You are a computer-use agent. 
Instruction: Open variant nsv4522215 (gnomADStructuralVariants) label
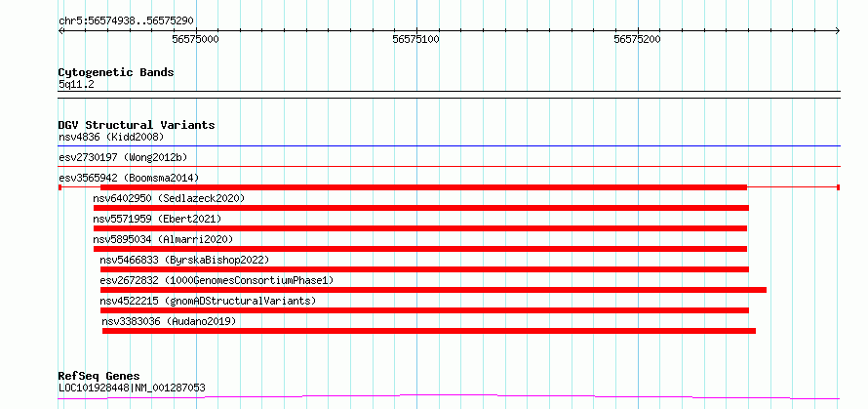coord(208,301)
